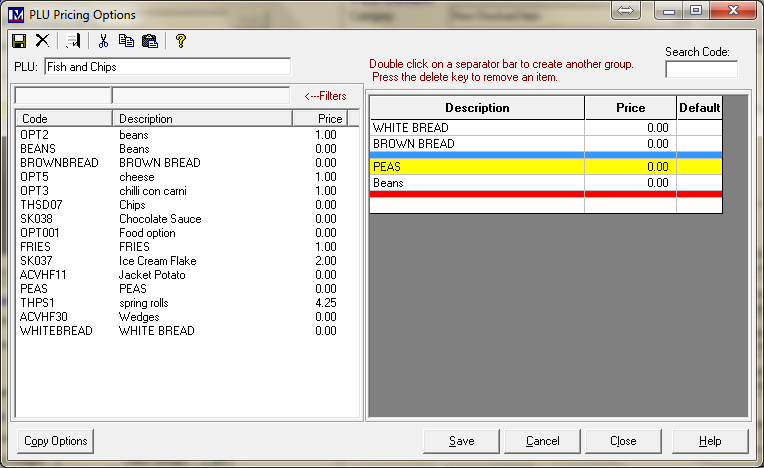Select the OPT5 cheese row
Screen dimensions: 764x468
tap(187, 177)
